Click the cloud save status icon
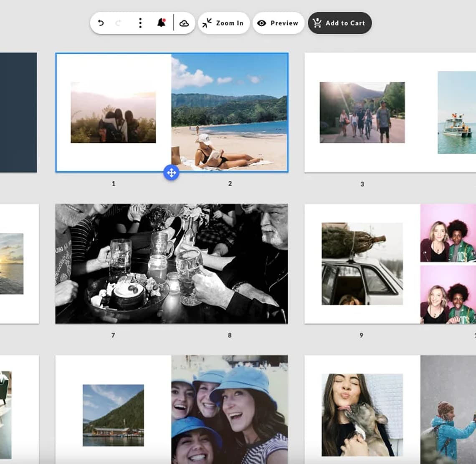 tap(184, 23)
